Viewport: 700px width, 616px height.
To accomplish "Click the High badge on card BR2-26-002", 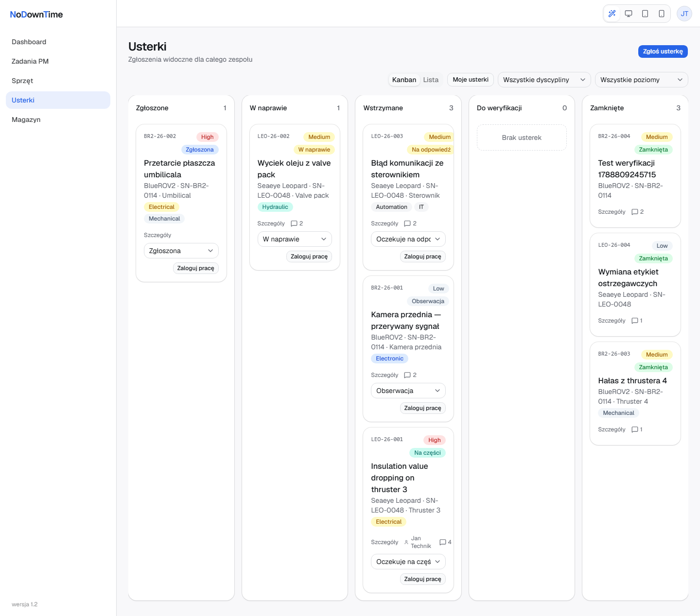I will [x=208, y=137].
